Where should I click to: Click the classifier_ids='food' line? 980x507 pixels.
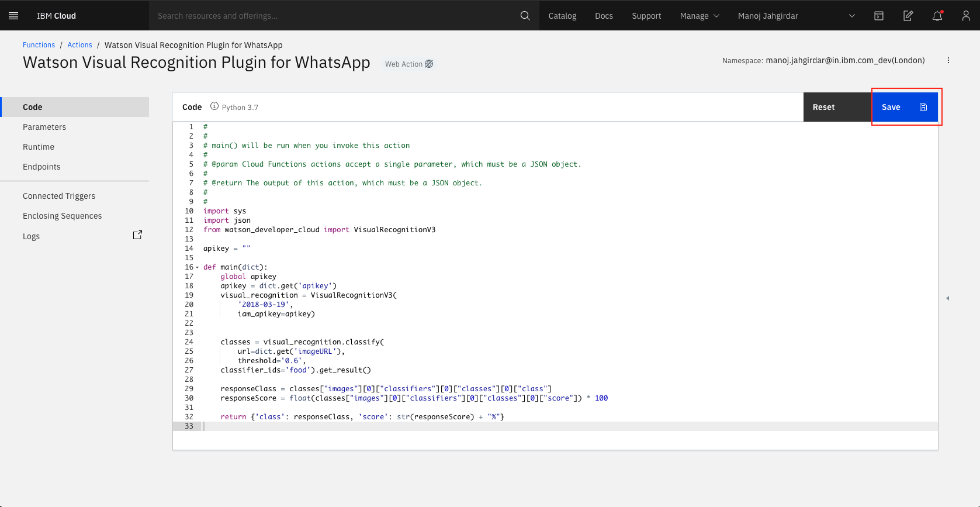(x=296, y=370)
